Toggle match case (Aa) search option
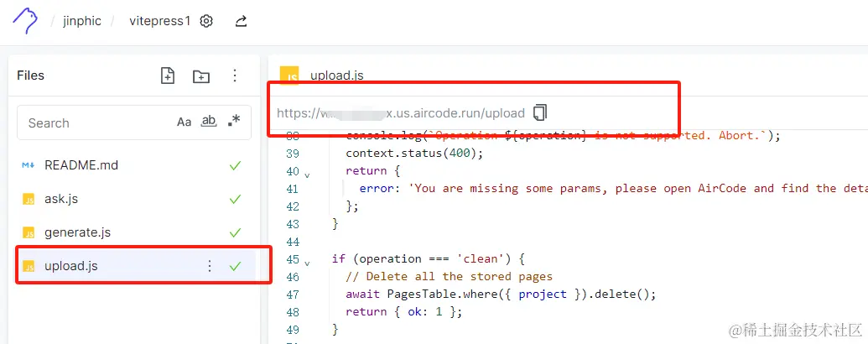 click(x=184, y=122)
